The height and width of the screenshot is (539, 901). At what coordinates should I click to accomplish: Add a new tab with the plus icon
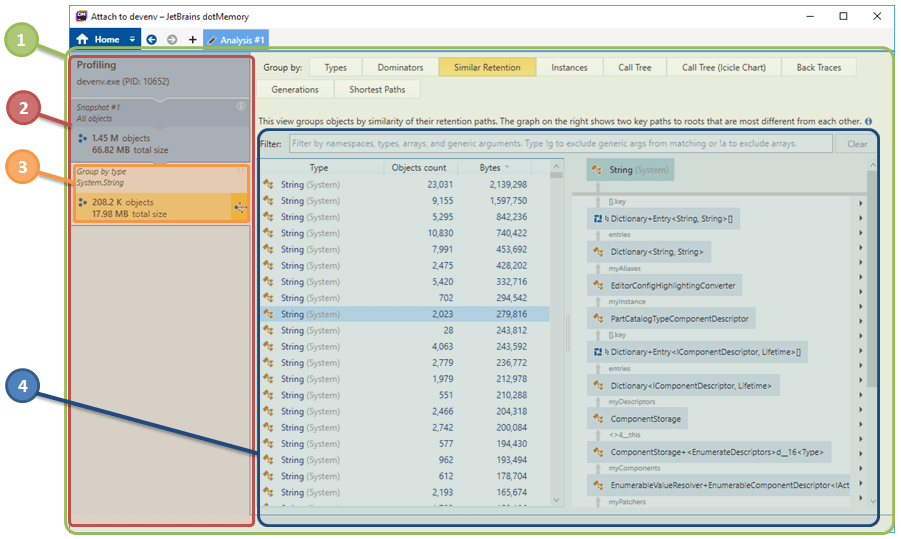click(192, 40)
